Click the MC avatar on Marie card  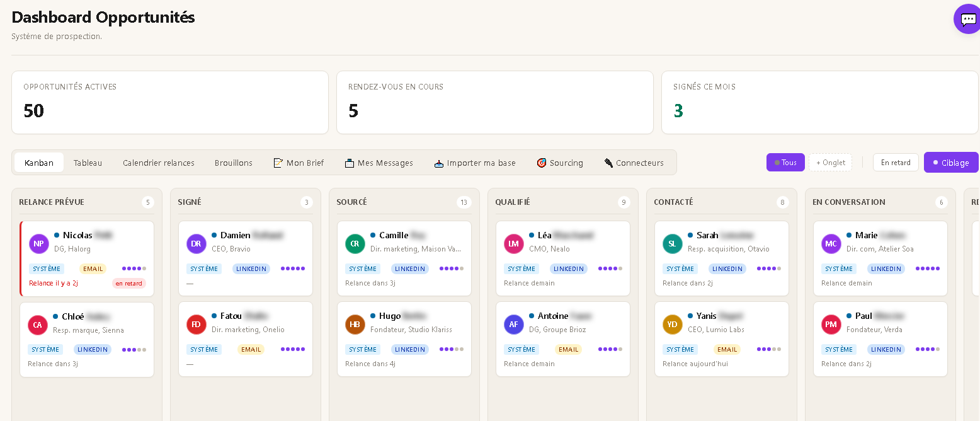831,244
